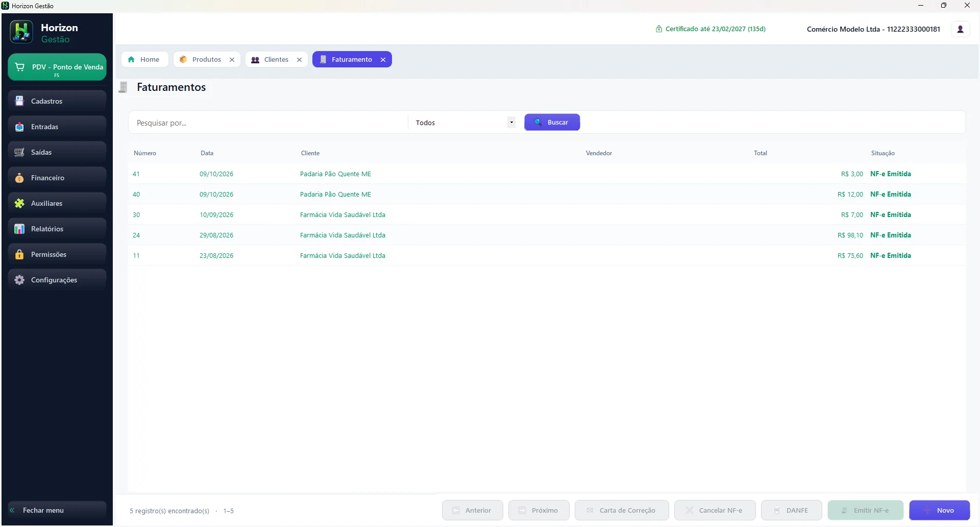Sort by the Cliente column header
This screenshot has width=980, height=527.
310,153
